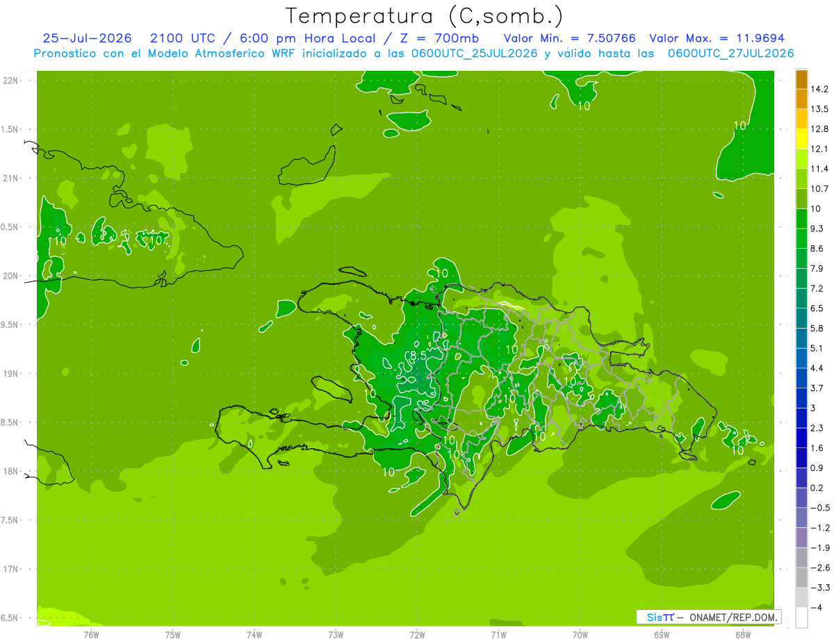Click the "72W" longitude axis label

point(418,635)
